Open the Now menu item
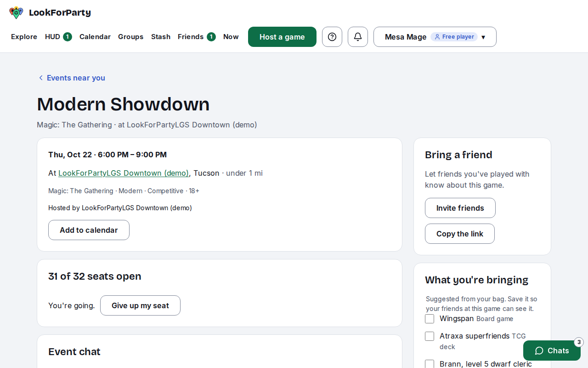The height and width of the screenshot is (368, 588). click(231, 37)
